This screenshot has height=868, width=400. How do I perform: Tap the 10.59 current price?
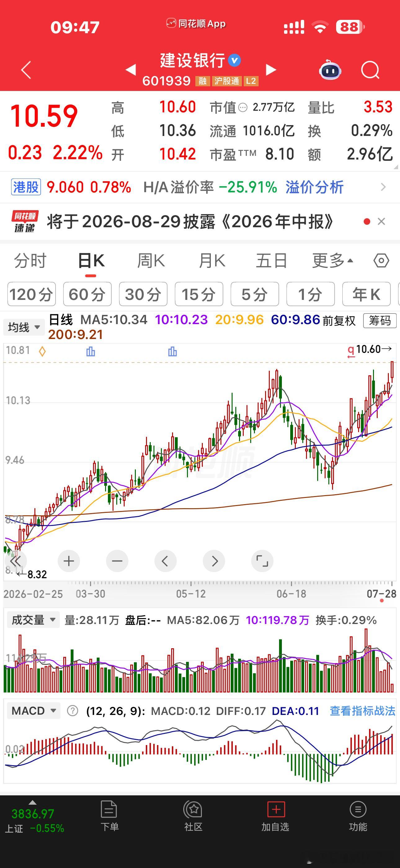click(44, 116)
